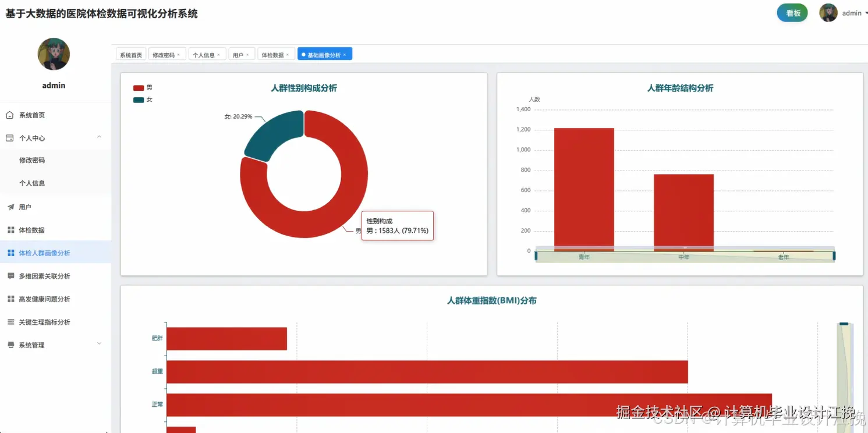Screen dimensions: 868x433
Task: Close the 修改密码 tab
Action: click(178, 55)
